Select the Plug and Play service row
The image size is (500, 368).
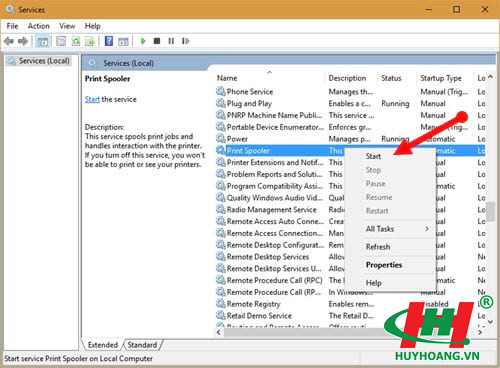click(x=350, y=103)
